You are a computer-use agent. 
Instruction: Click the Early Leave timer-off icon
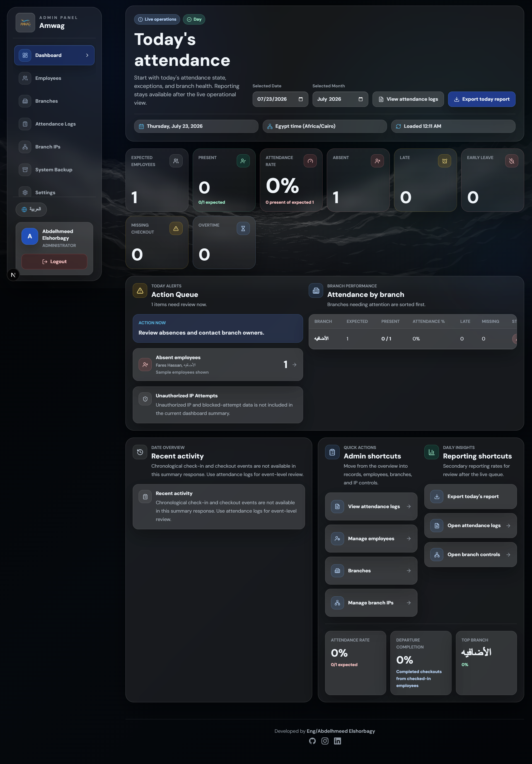point(512,161)
